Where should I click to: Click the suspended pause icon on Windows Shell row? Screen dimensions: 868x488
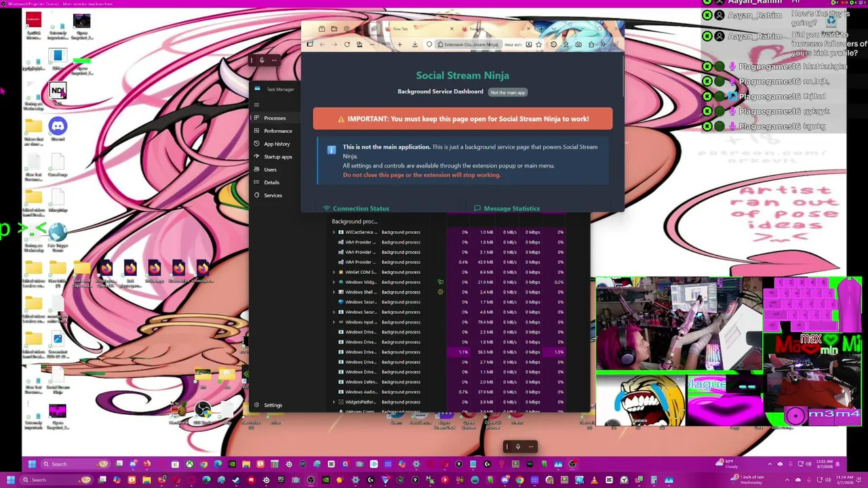(x=440, y=292)
